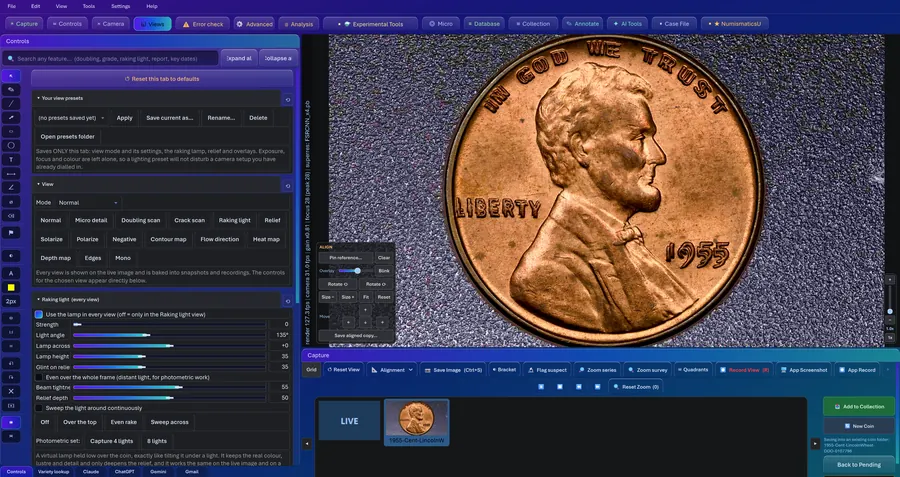Click the LIVE tile
This screenshot has height=477, width=900.
pos(350,421)
